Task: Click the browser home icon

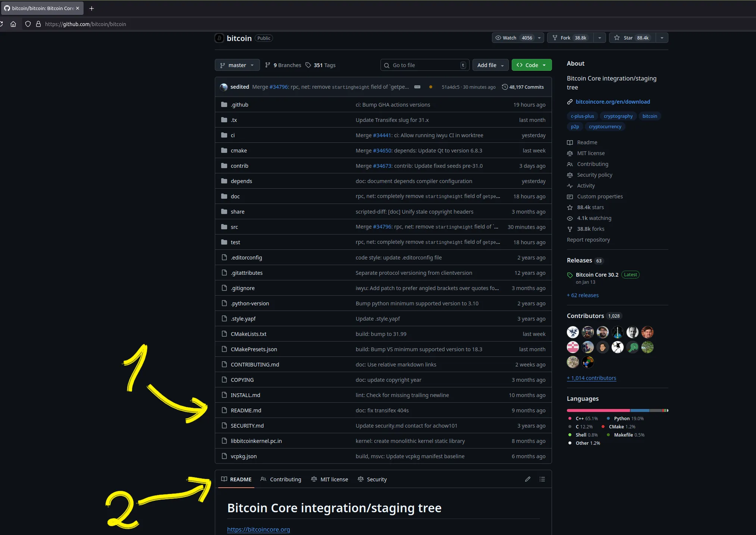Action: (x=13, y=24)
